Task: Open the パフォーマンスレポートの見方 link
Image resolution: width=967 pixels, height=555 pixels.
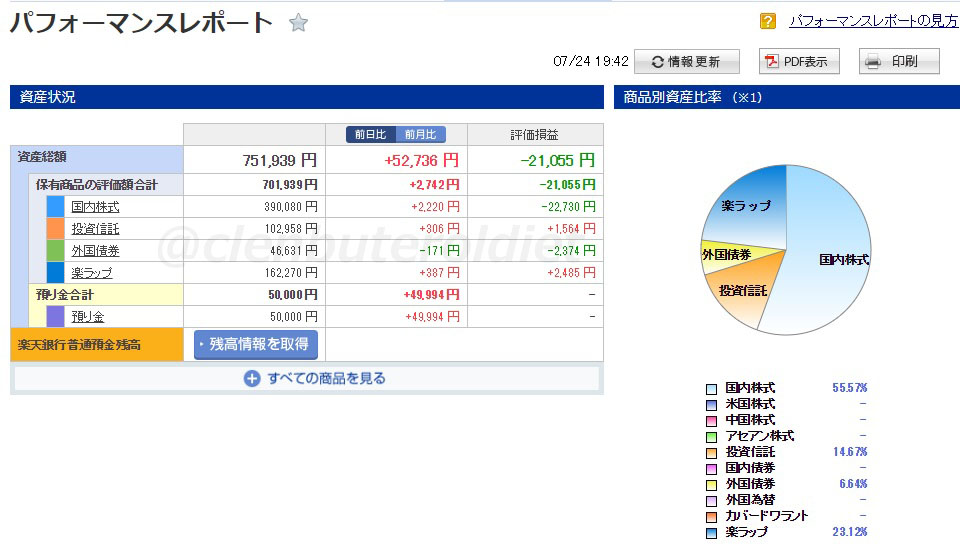Action: click(874, 21)
